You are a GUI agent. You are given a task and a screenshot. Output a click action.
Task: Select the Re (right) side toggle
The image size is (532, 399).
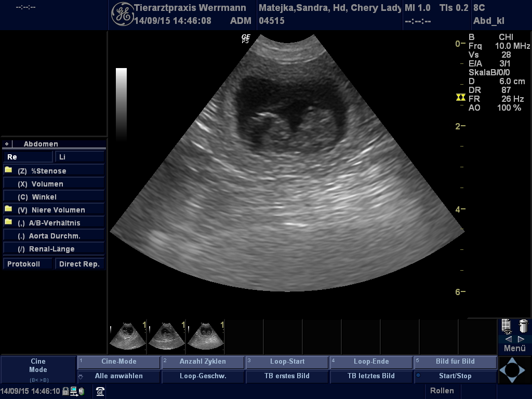pos(28,157)
